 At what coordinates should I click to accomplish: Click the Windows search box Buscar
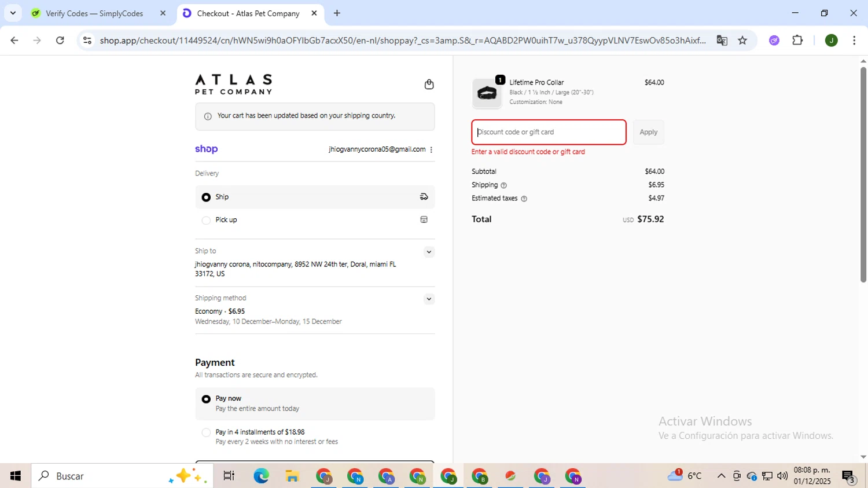122,476
